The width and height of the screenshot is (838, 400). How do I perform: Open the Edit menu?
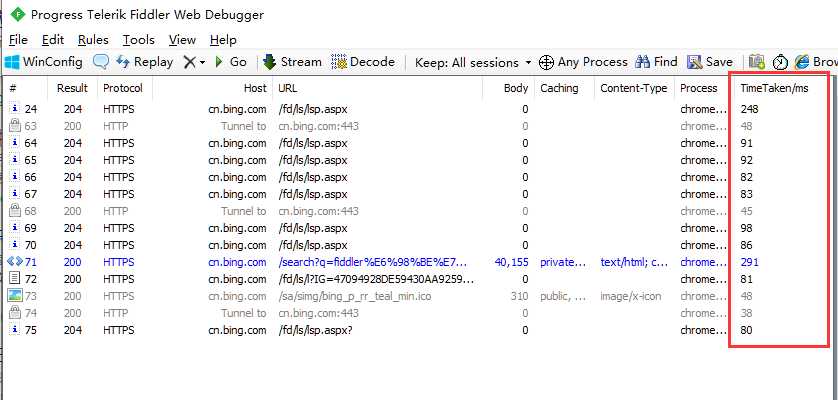point(53,40)
